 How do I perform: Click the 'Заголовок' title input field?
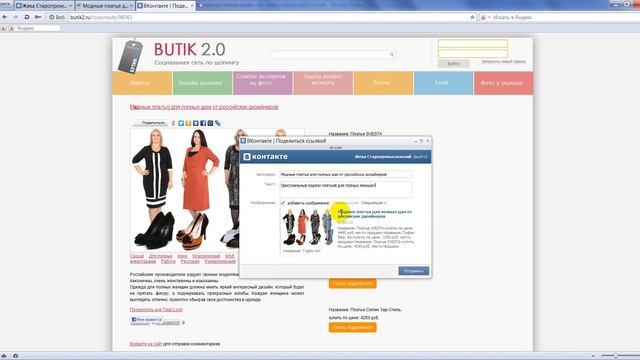tap(345, 174)
